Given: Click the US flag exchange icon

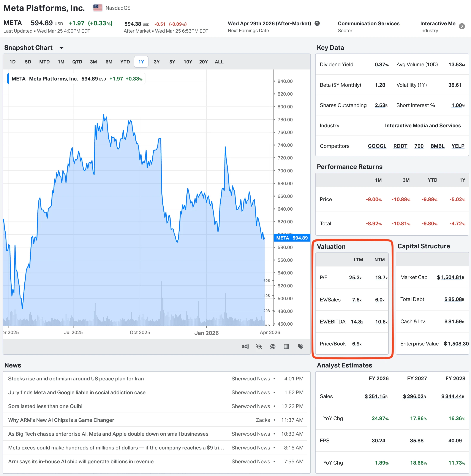Looking at the screenshot, I should point(98,8).
